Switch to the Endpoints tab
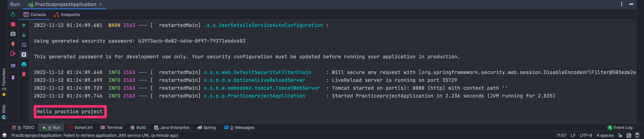This screenshot has height=139, width=644. pos(67,15)
